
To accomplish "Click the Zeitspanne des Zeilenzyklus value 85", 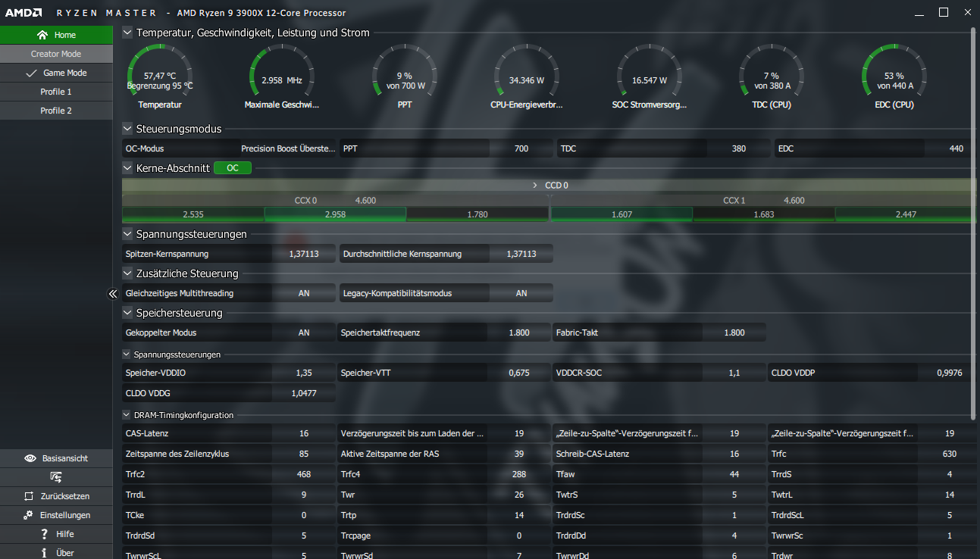I will click(x=304, y=454).
